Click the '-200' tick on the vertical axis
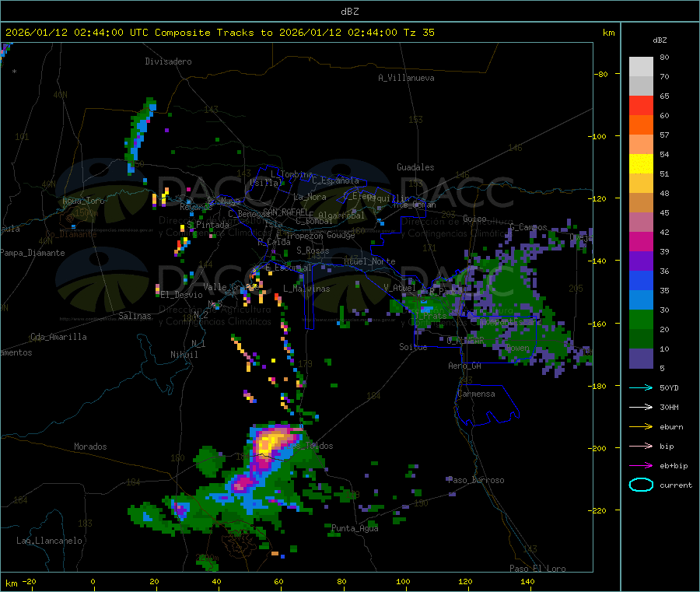 point(599,448)
